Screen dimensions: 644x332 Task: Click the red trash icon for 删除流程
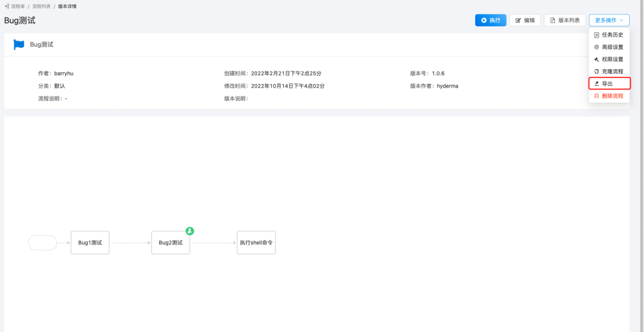coord(596,96)
